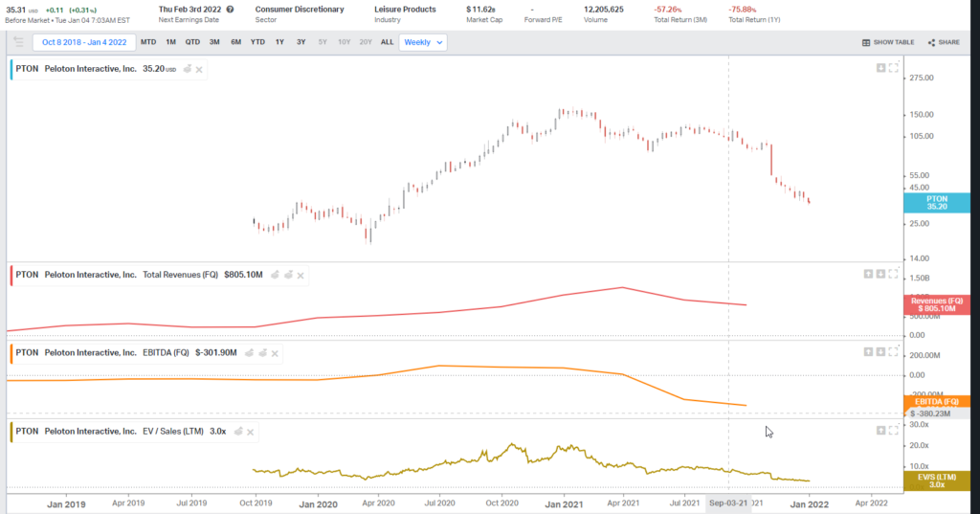The image size is (980, 514).
Task: Click the orange color bar of EBITDA legend
Action: (x=11, y=352)
